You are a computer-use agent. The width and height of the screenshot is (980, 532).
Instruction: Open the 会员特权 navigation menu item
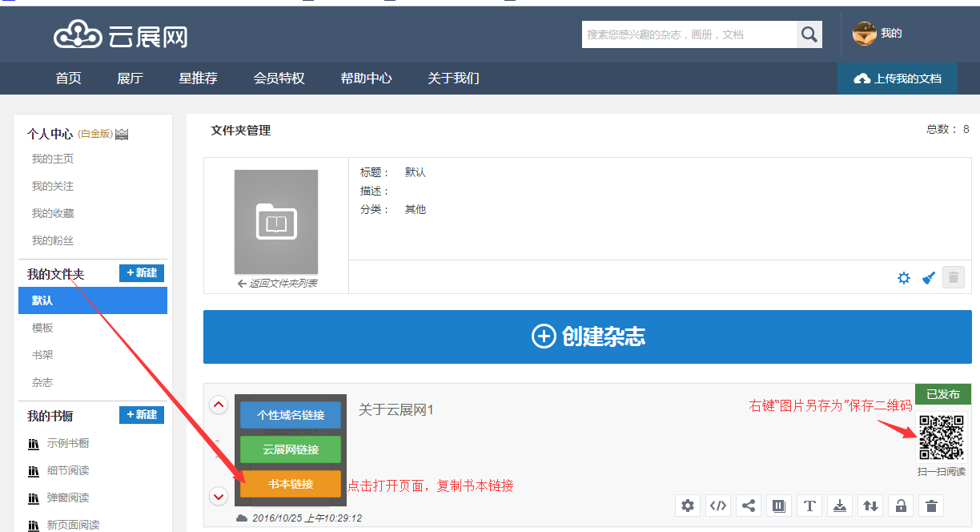tap(279, 79)
